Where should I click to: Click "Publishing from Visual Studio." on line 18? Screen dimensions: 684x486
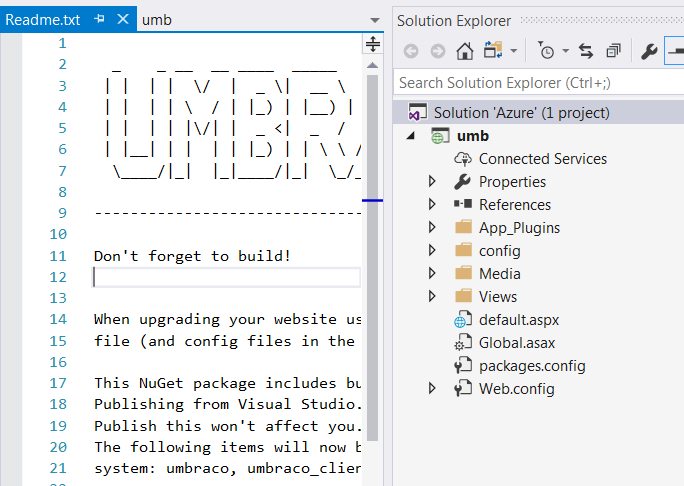(x=228, y=404)
